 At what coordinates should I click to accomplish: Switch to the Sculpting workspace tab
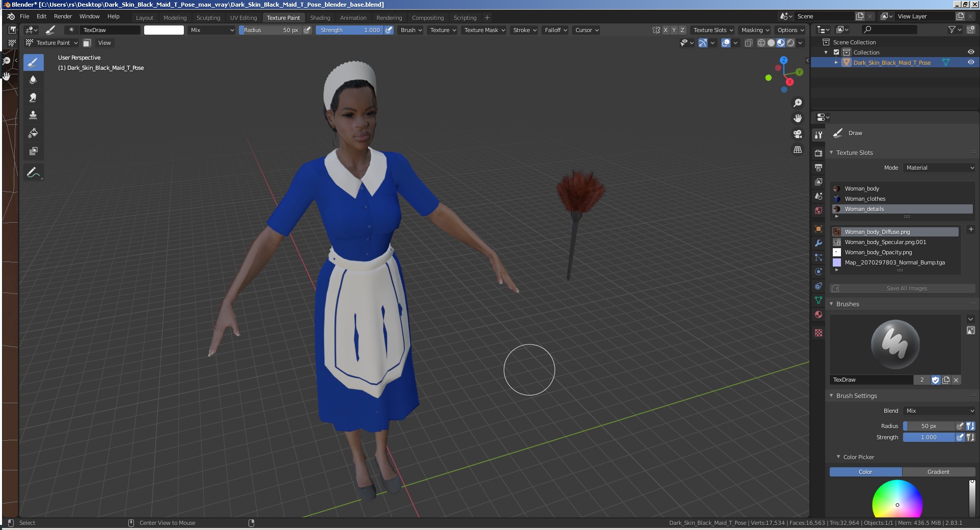pos(208,17)
